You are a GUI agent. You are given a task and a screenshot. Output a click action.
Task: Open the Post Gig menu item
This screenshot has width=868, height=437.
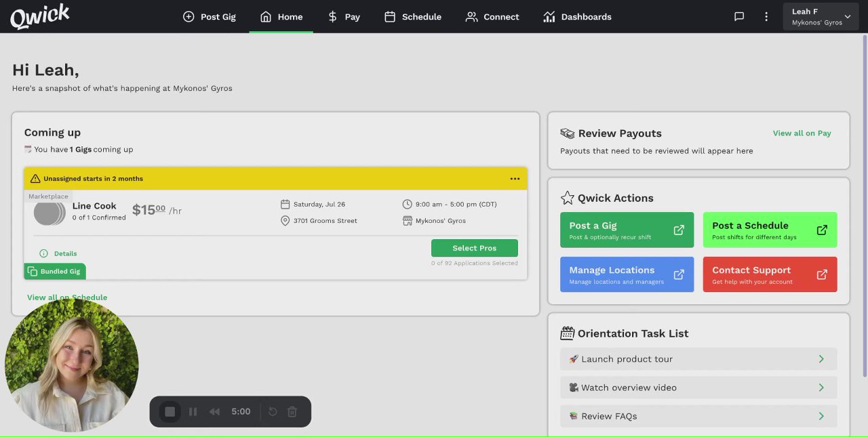[210, 17]
